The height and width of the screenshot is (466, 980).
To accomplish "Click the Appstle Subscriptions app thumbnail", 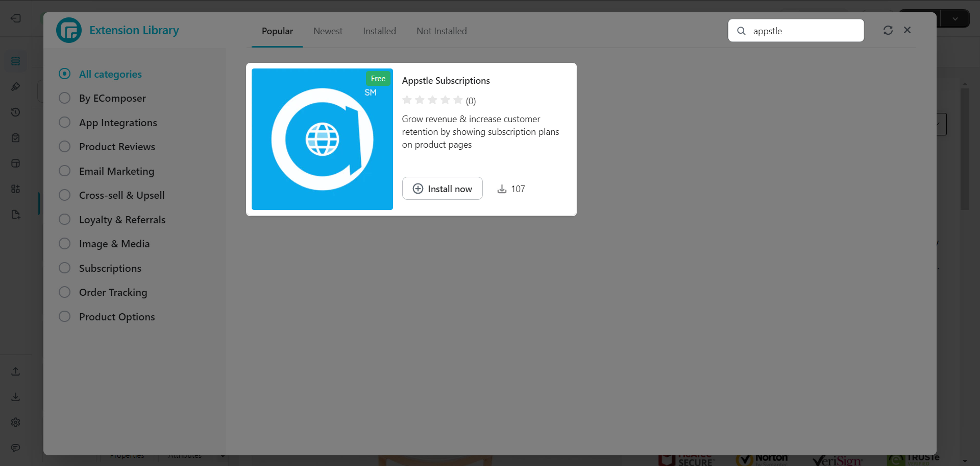I will tap(322, 139).
